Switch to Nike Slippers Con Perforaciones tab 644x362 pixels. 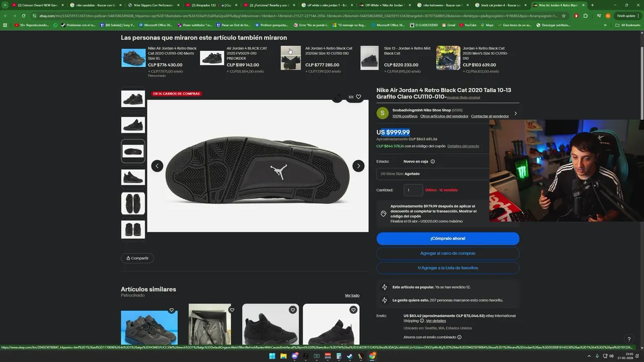[x=153, y=5]
